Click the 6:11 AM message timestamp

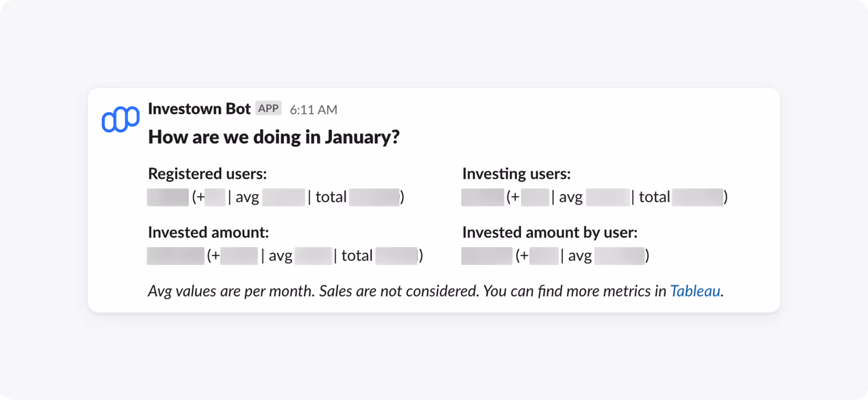(313, 110)
